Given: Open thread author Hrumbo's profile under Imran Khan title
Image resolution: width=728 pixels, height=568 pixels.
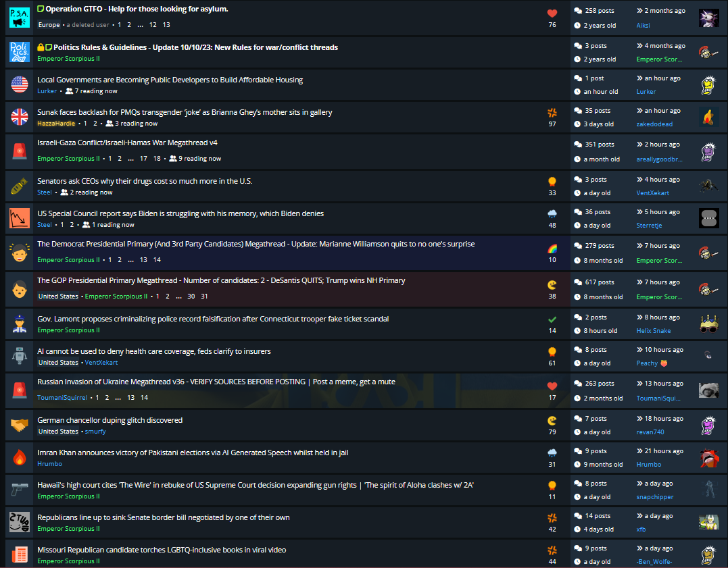Looking at the screenshot, I should [49, 464].
